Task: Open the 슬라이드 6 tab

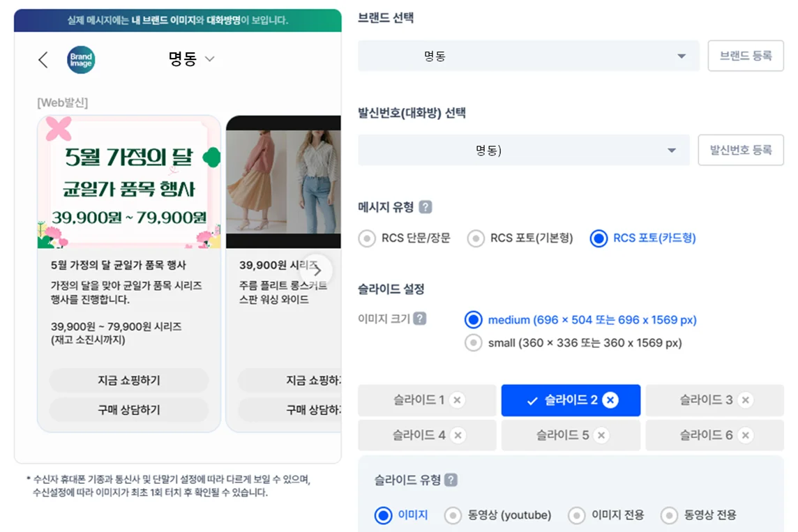Action: tap(715, 435)
